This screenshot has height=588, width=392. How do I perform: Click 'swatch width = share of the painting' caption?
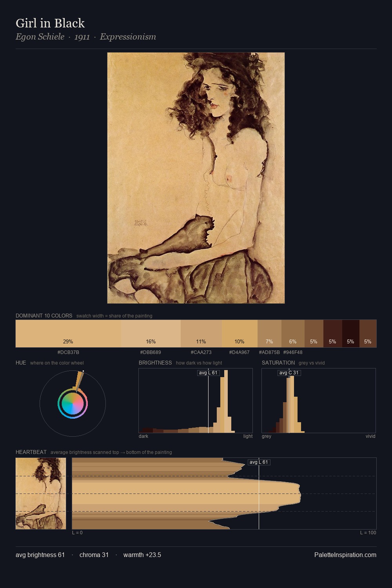tap(114, 316)
